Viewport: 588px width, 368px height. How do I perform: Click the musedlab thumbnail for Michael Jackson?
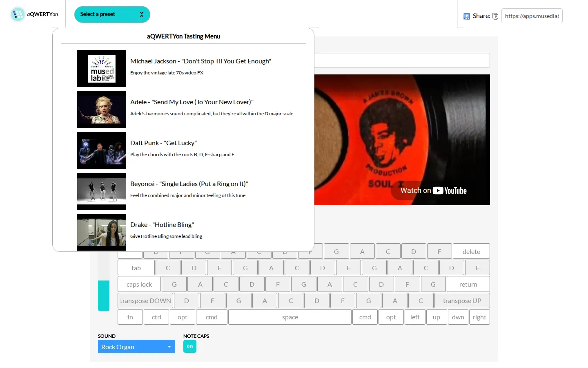pyautogui.click(x=102, y=69)
